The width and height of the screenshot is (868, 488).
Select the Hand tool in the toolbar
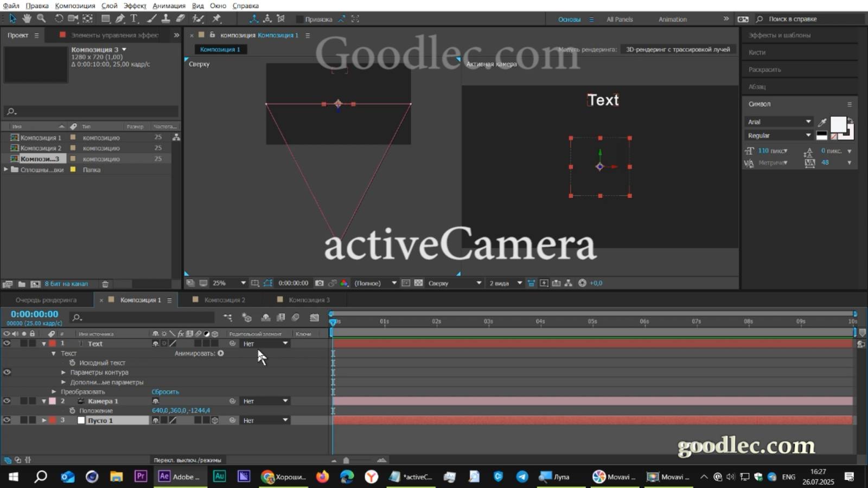(x=27, y=18)
